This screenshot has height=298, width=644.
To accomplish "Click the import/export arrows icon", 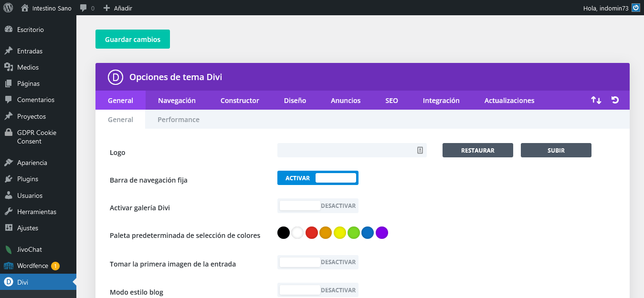I will click(x=596, y=100).
